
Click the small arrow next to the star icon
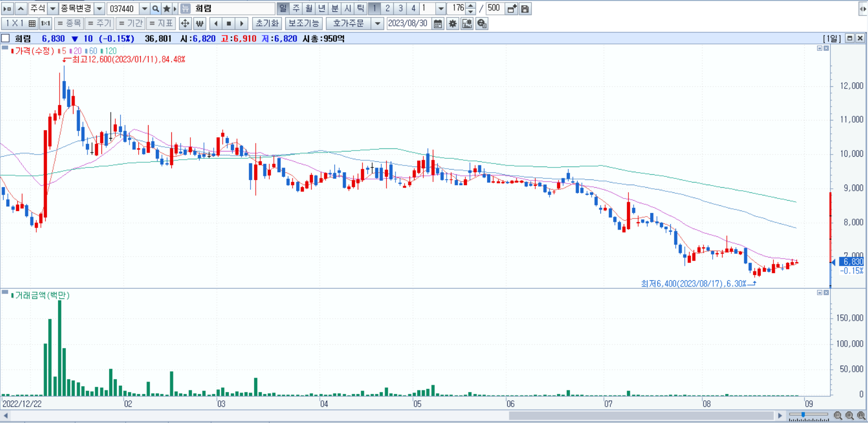coord(175,9)
